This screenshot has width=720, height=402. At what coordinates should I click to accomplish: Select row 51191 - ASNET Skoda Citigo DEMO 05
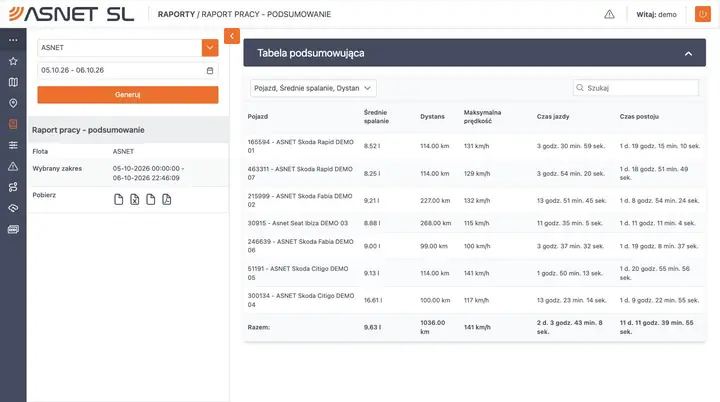474,273
